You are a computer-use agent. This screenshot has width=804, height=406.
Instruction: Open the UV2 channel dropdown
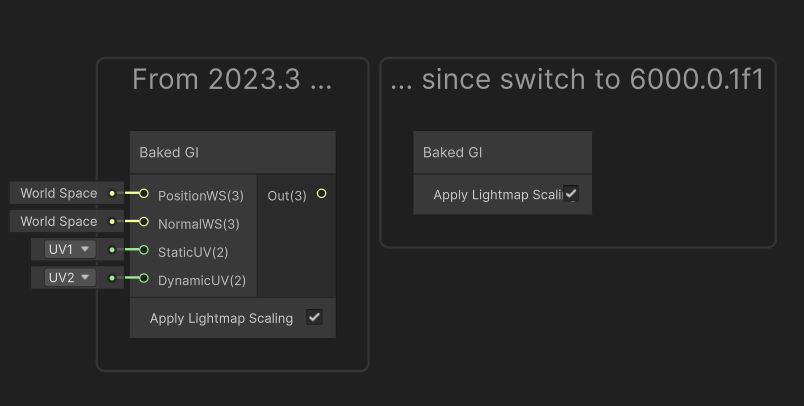pos(69,277)
